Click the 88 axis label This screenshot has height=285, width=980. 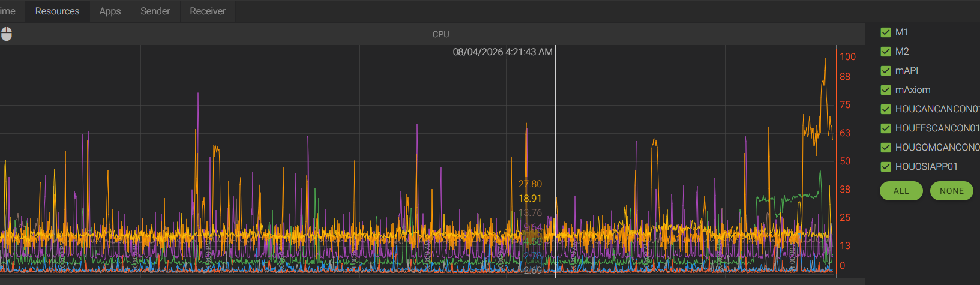[845, 77]
